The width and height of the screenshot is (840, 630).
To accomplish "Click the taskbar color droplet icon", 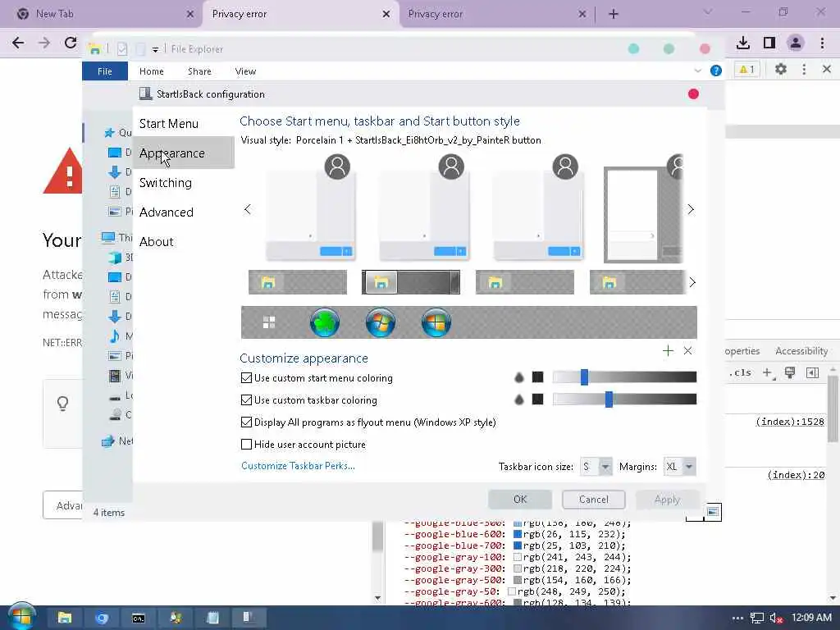I will [518, 399].
